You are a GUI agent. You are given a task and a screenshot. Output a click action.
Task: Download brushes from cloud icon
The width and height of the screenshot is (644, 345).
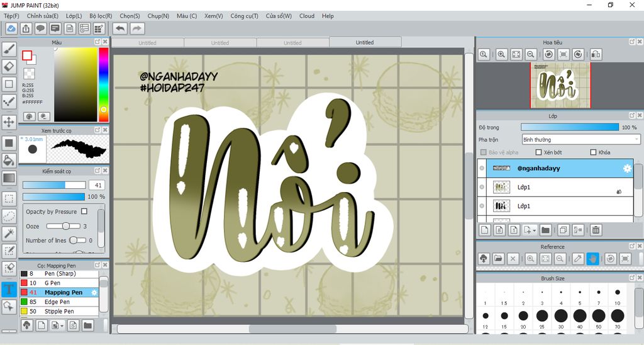[26, 325]
